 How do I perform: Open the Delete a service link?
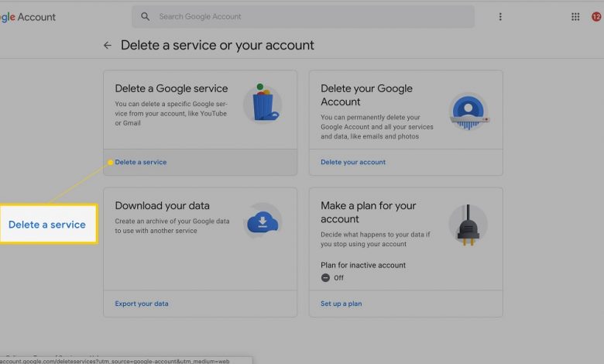[x=141, y=162]
